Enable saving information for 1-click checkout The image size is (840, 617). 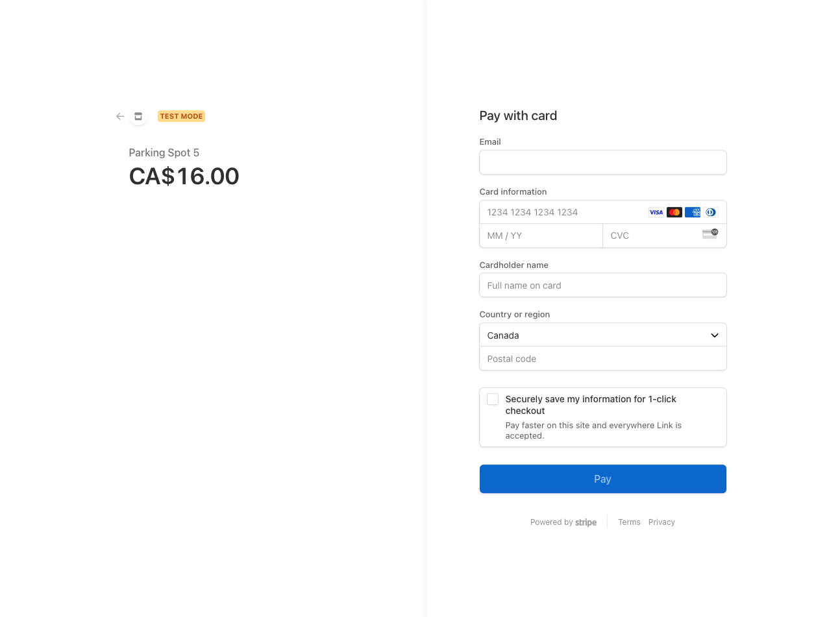[x=493, y=400]
